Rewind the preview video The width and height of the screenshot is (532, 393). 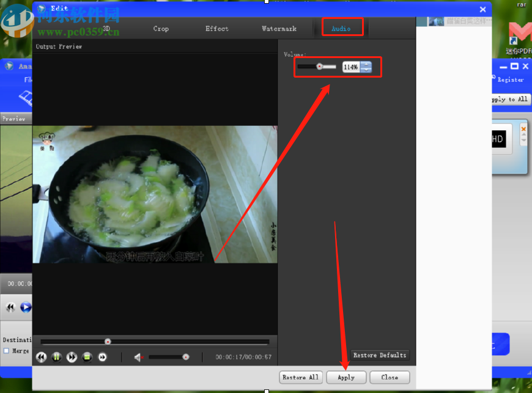coord(41,357)
